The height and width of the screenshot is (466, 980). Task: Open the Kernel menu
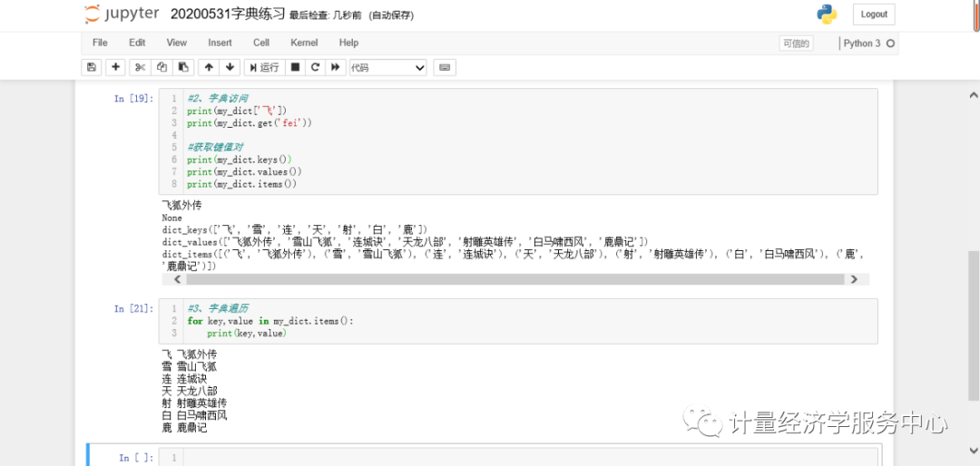coord(304,43)
